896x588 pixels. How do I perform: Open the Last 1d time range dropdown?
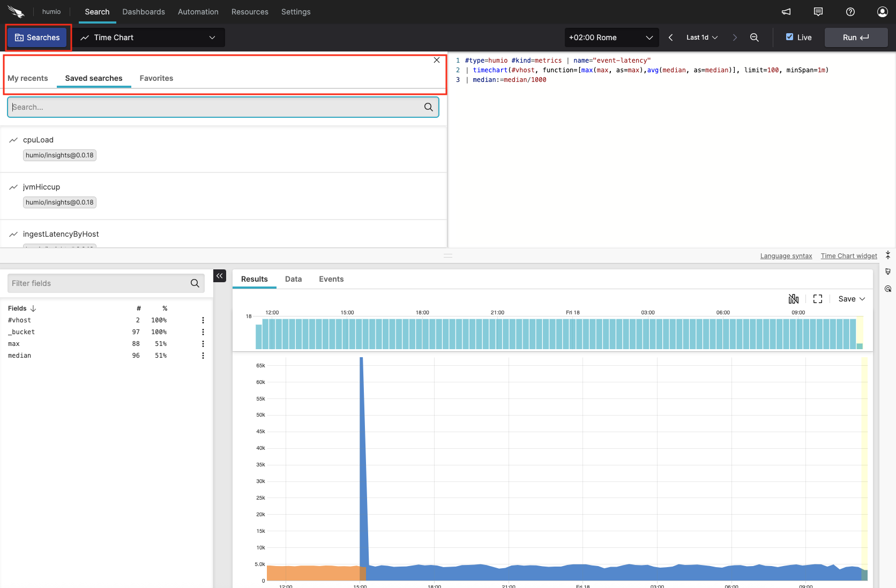(701, 37)
